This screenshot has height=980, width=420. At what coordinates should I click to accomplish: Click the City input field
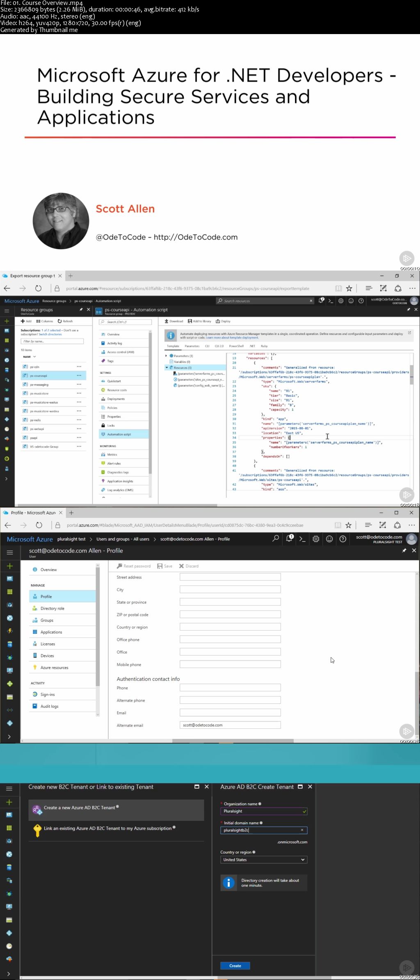click(x=230, y=590)
